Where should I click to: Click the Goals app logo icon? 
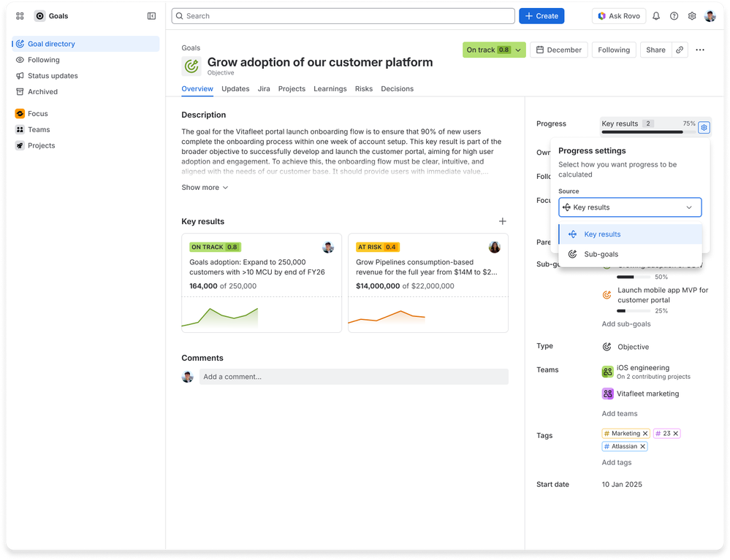pos(40,16)
